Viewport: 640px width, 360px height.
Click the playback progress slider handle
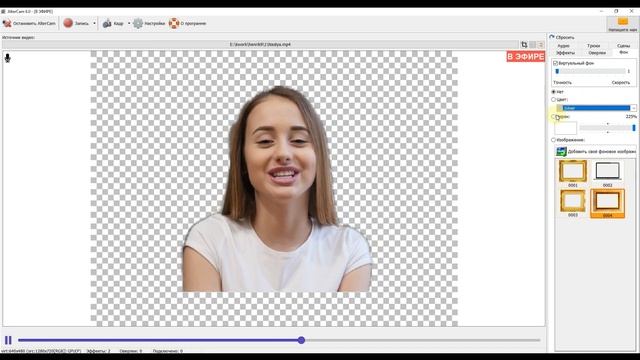(301, 340)
